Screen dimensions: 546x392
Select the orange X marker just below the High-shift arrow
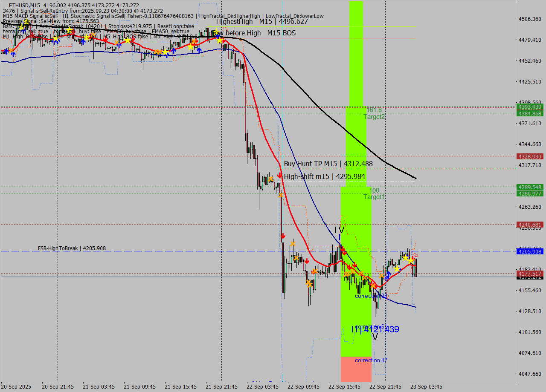point(282,195)
